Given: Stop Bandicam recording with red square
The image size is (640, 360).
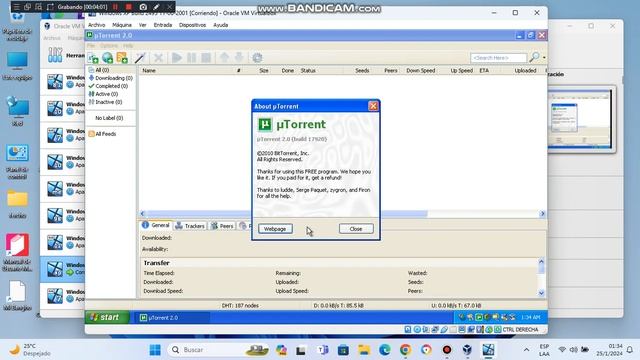Looking at the screenshot, I should [129, 7].
